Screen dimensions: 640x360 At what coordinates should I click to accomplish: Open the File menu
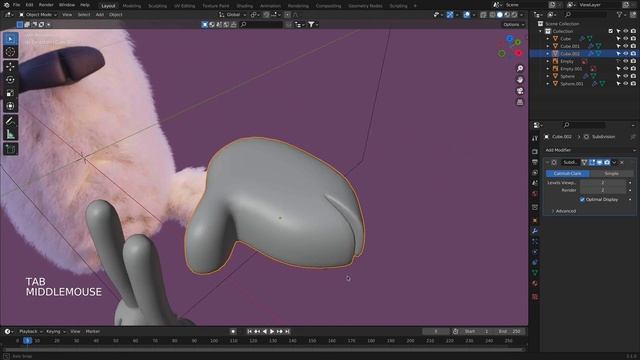pos(16,5)
